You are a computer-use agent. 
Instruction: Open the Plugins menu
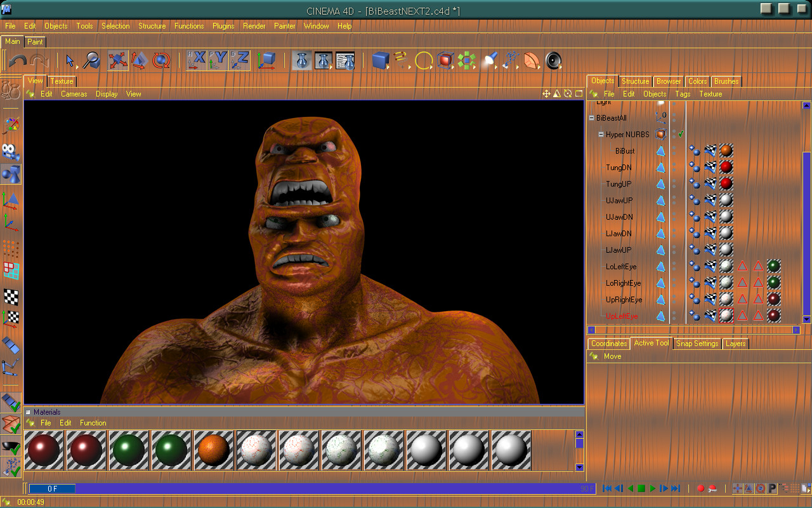223,26
